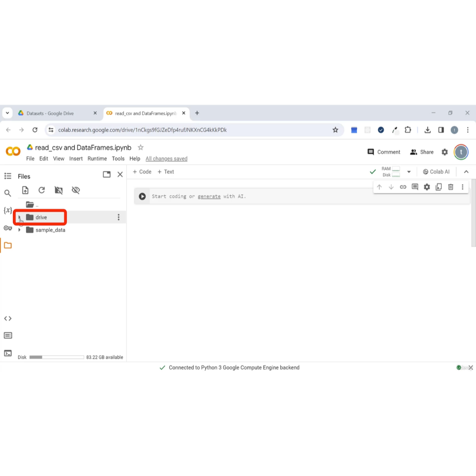Move cell up arrow

point(379,187)
